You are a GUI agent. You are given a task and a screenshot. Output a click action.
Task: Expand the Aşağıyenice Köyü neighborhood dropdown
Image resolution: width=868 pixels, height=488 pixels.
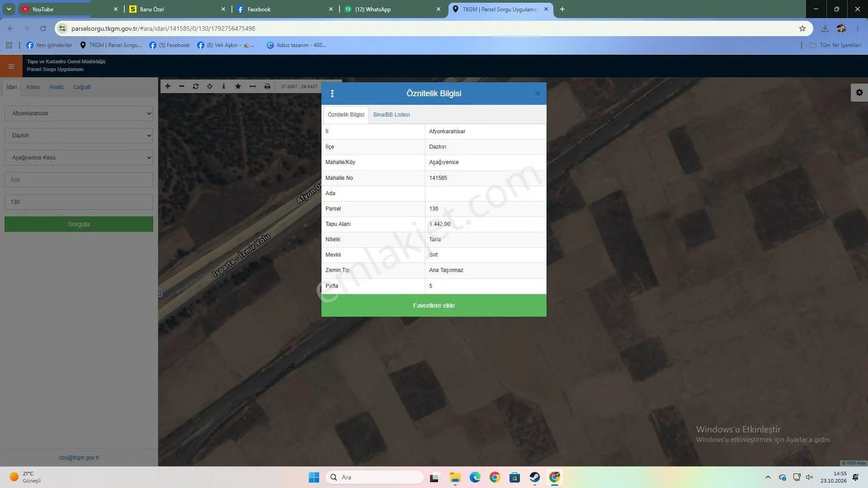coord(79,158)
